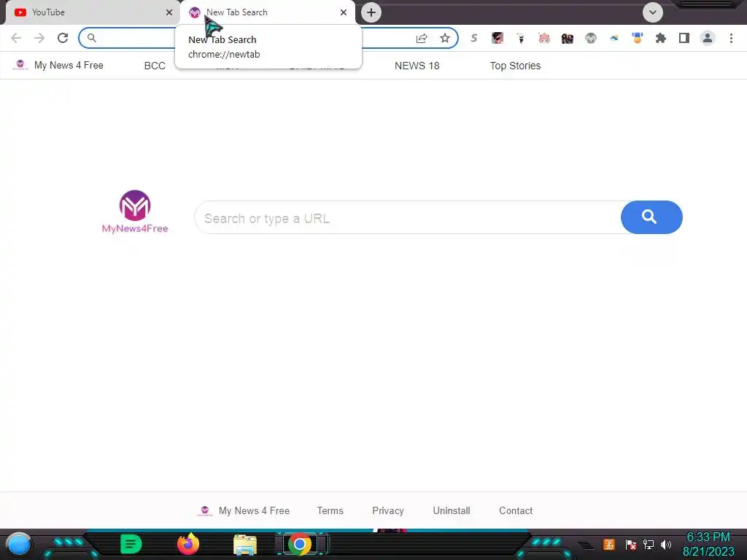Click the blue search button
Image resolution: width=747 pixels, height=560 pixels.
651,217
